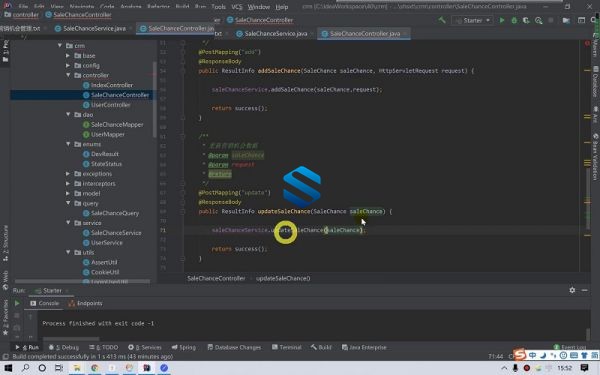600x375 pixels.
Task: Open the Help menu
Action: (x=282, y=7)
